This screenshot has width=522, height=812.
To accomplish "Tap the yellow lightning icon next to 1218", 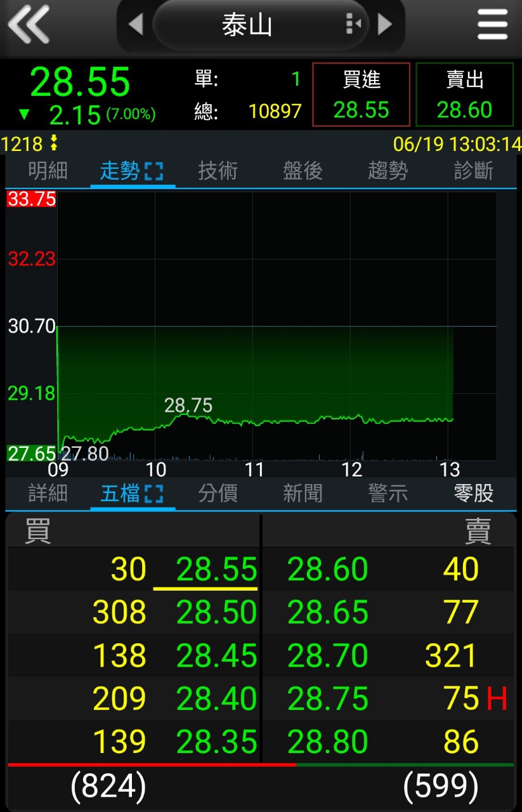I will click(53, 143).
